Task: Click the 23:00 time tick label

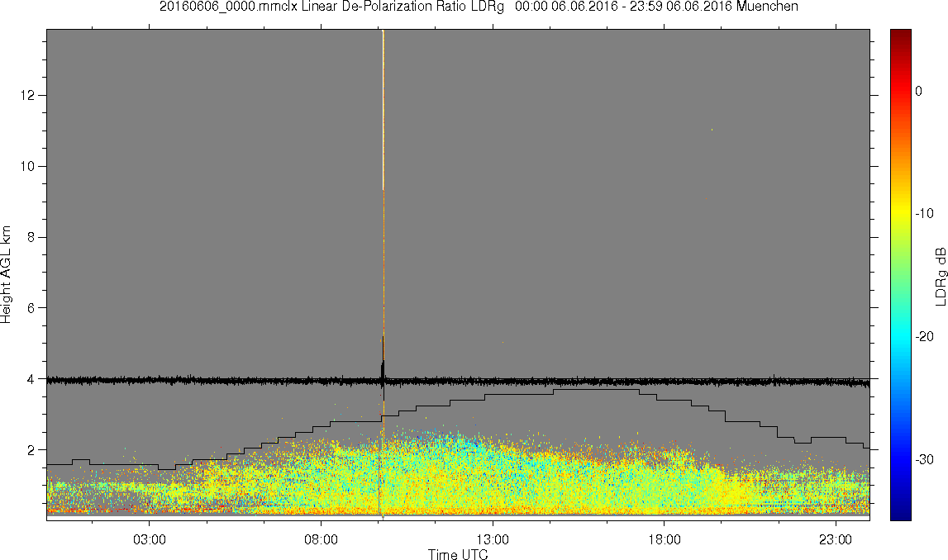Action: 836,539
